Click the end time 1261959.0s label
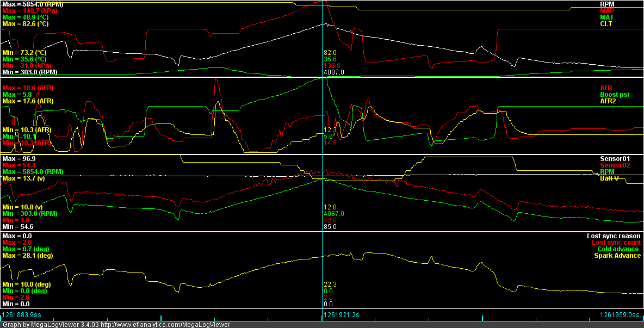 620,315
